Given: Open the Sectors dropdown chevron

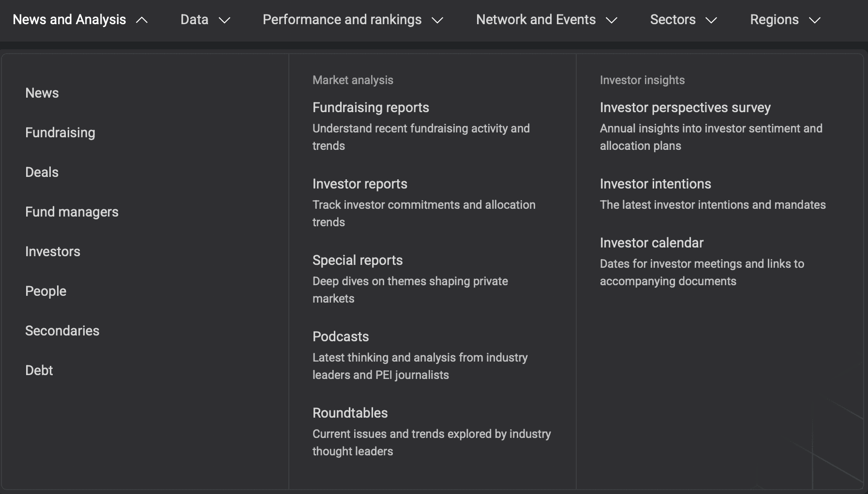Looking at the screenshot, I should (711, 20).
